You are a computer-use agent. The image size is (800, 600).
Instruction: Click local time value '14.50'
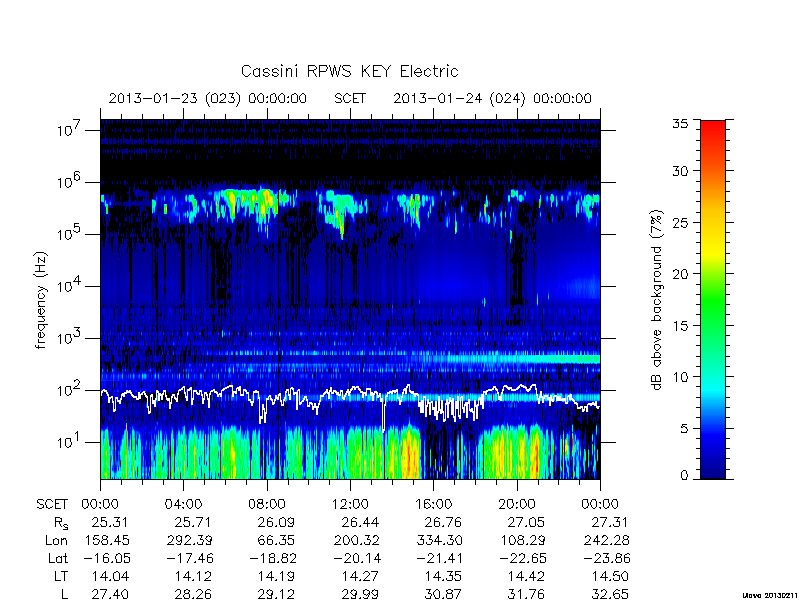pos(610,576)
